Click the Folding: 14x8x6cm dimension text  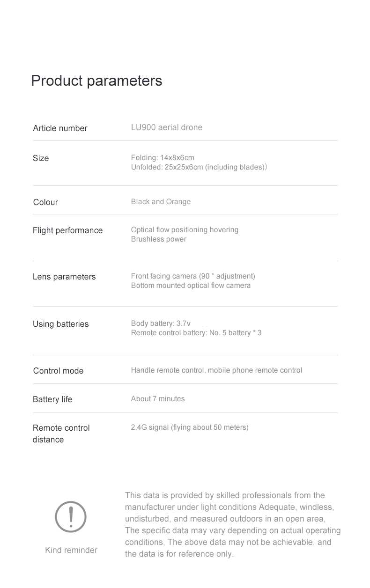tap(163, 158)
